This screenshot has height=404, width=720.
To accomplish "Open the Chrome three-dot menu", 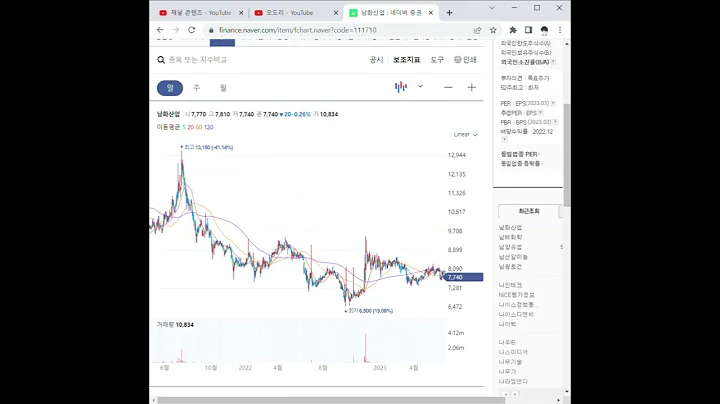I will [x=560, y=30].
